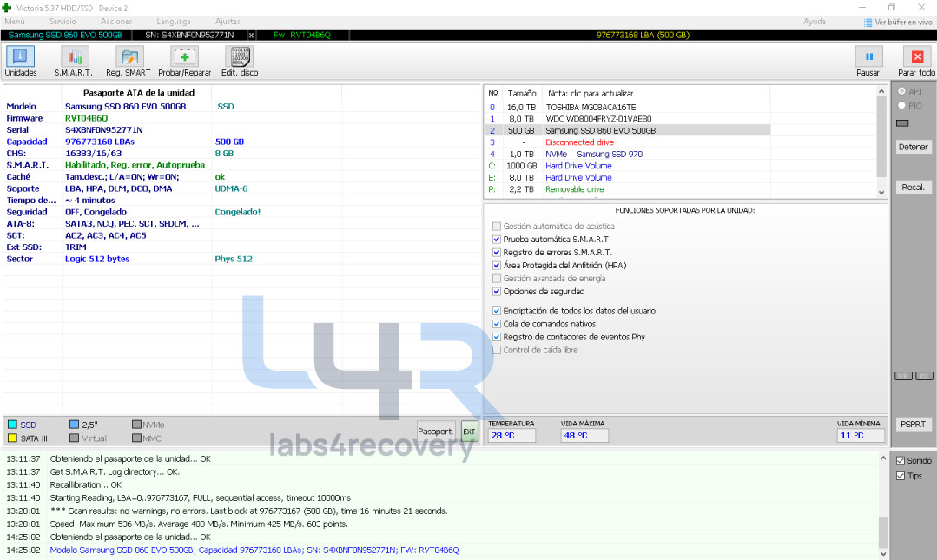Toggle Área Protegida del Anfitrión (HPA) checkbox
937x560 pixels.
pyautogui.click(x=497, y=266)
